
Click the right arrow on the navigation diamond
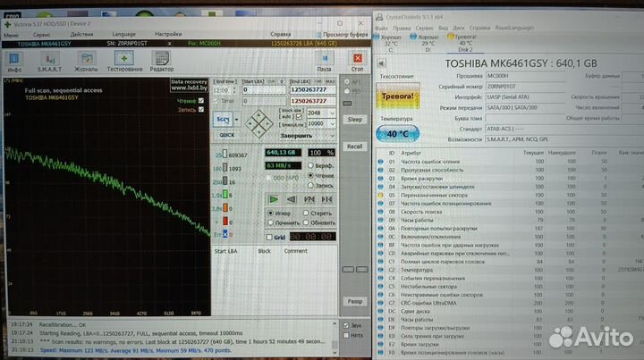tap(267, 123)
